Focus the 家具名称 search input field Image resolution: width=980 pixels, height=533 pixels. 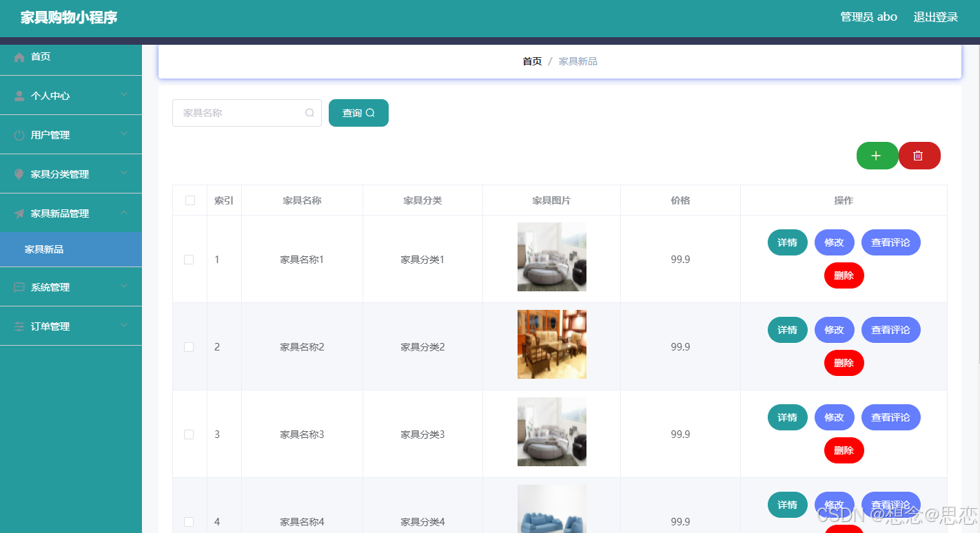coord(247,113)
